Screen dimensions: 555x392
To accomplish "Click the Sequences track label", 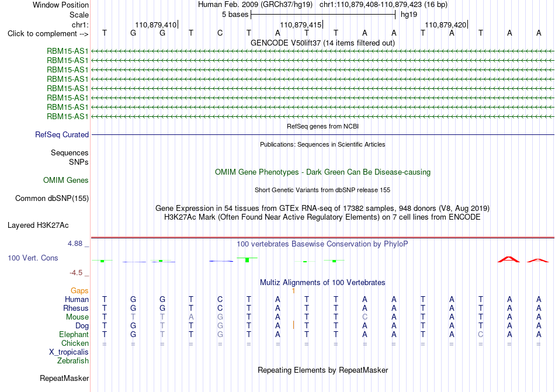I will pyautogui.click(x=70, y=153).
